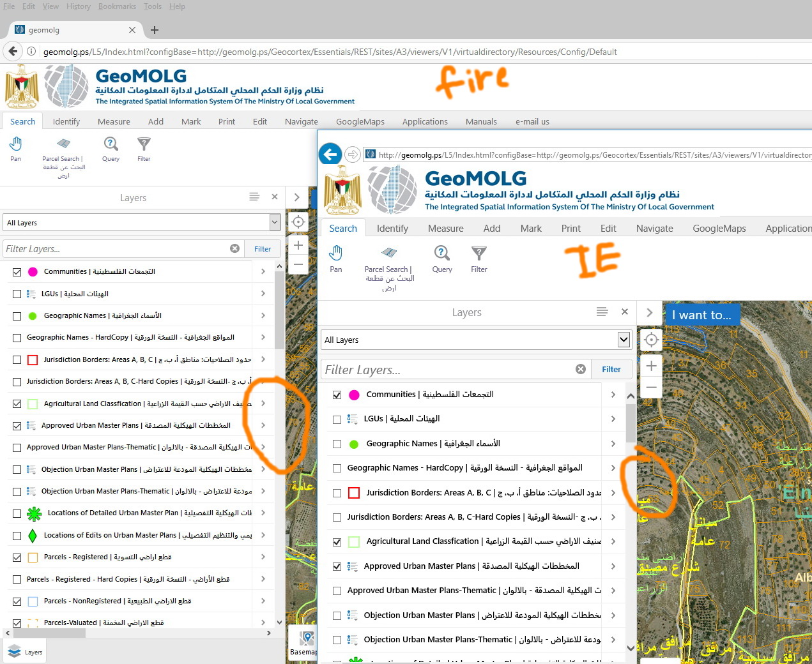The image size is (812, 664).
Task: Open Measure tab in IE window
Action: [x=446, y=228]
